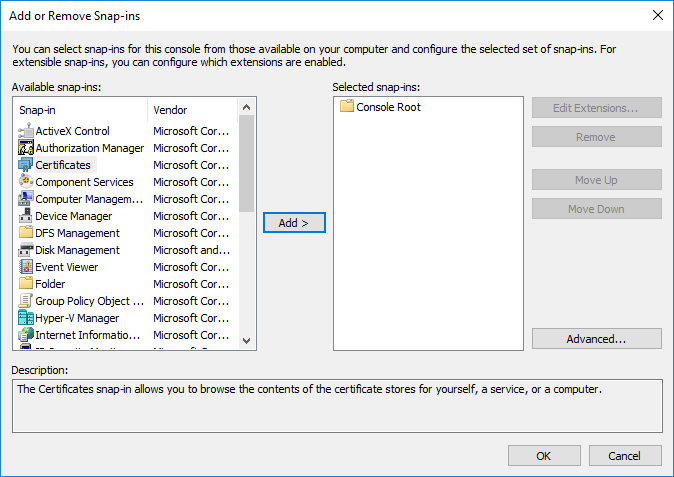Select the Device Manager icon
Screen dimensions: 674x477
tap(26, 216)
